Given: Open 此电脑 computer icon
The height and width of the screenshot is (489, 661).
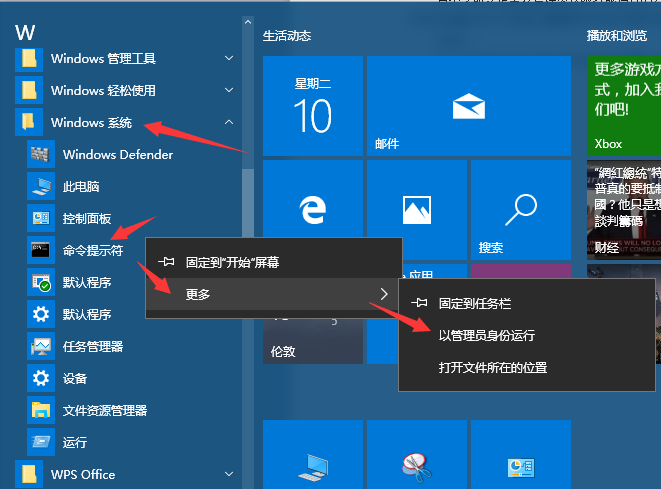Looking at the screenshot, I should coord(41,186).
